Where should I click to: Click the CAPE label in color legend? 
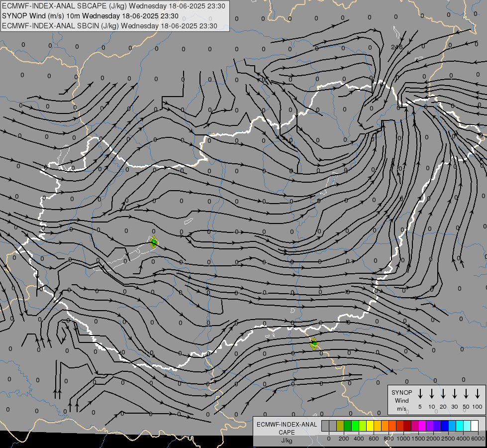(287, 433)
